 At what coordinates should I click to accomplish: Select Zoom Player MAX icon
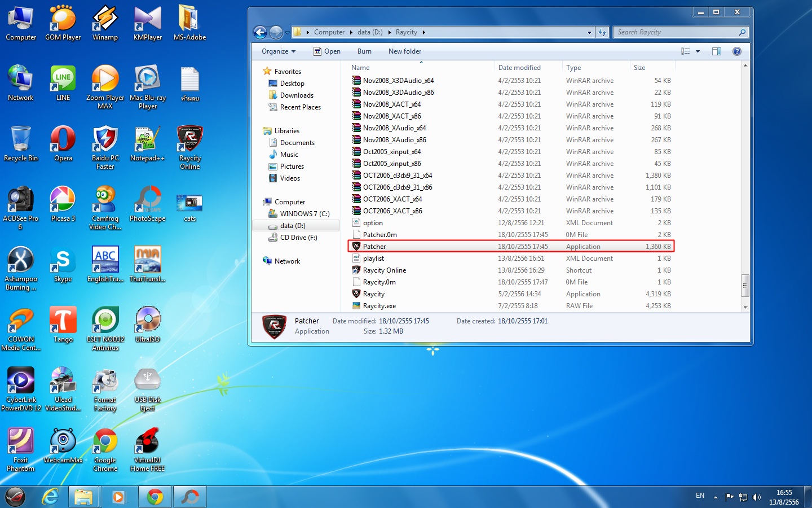click(105, 87)
